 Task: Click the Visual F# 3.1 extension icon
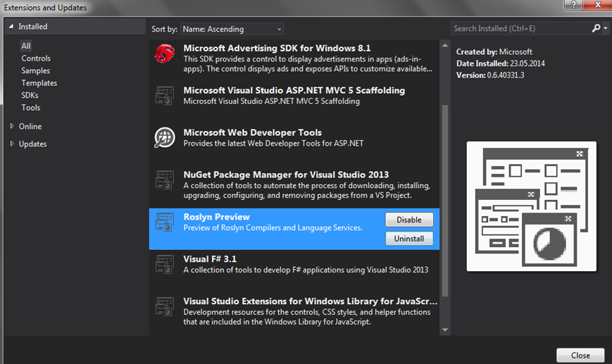point(165,264)
